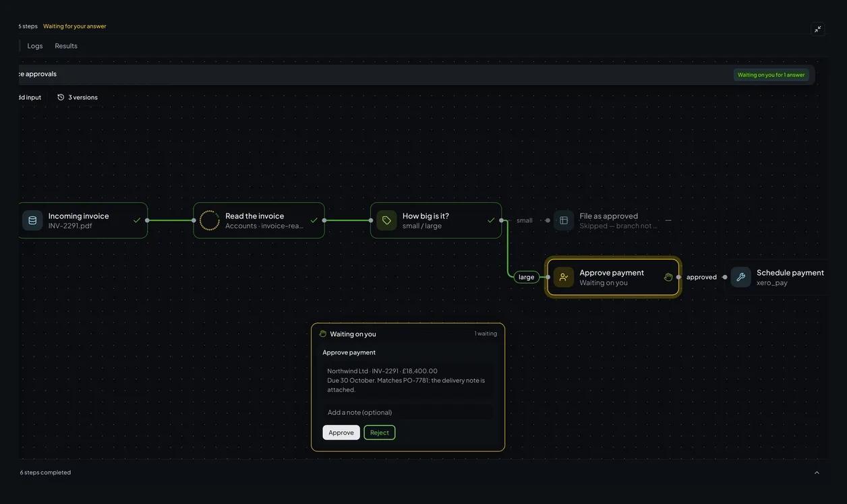This screenshot has height=504, width=847.
Task: Open the Results tab
Action: click(x=66, y=46)
